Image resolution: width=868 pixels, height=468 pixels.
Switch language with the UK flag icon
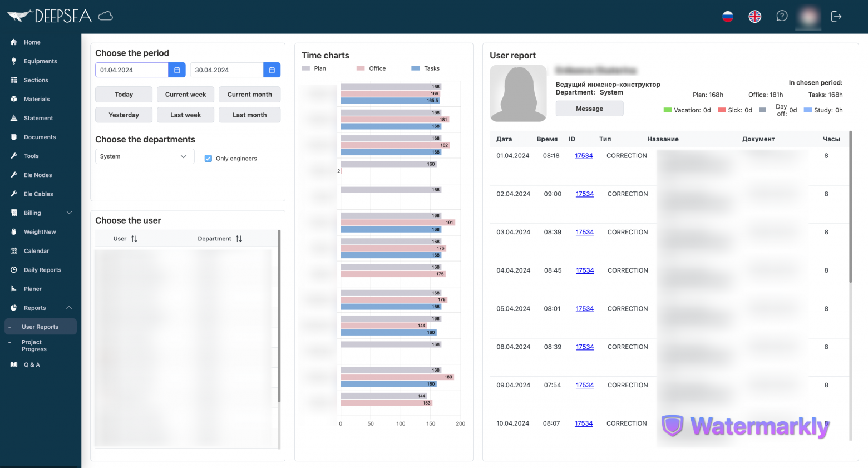coord(754,17)
